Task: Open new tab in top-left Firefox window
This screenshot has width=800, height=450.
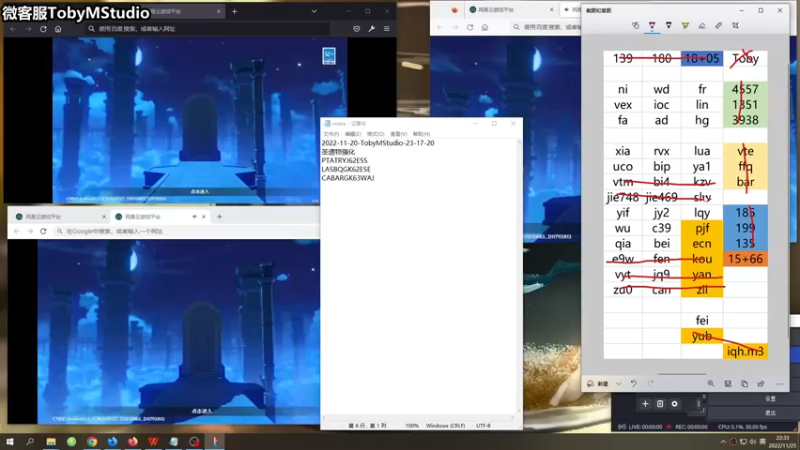Action: point(235,11)
